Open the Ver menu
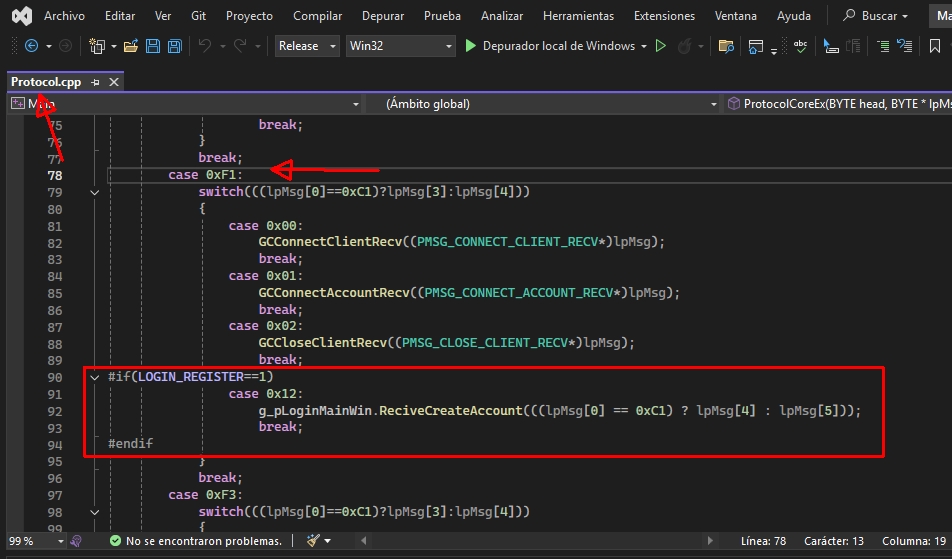The image size is (952, 559). pyautogui.click(x=163, y=16)
